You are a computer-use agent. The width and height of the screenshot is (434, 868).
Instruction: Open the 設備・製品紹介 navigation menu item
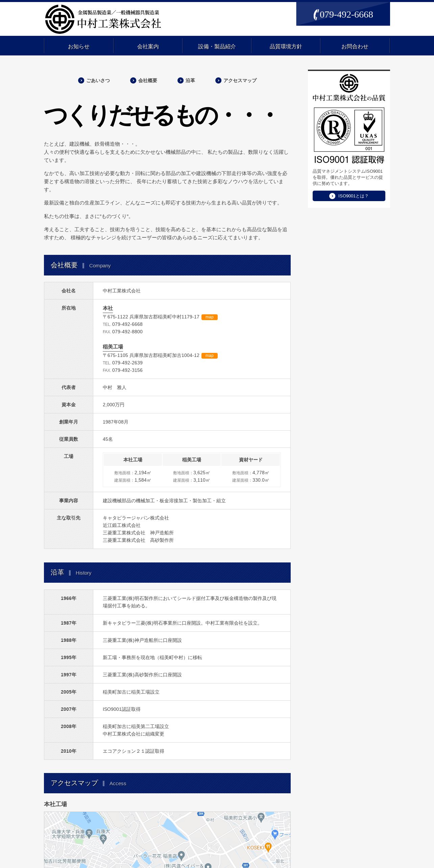pyautogui.click(x=217, y=46)
